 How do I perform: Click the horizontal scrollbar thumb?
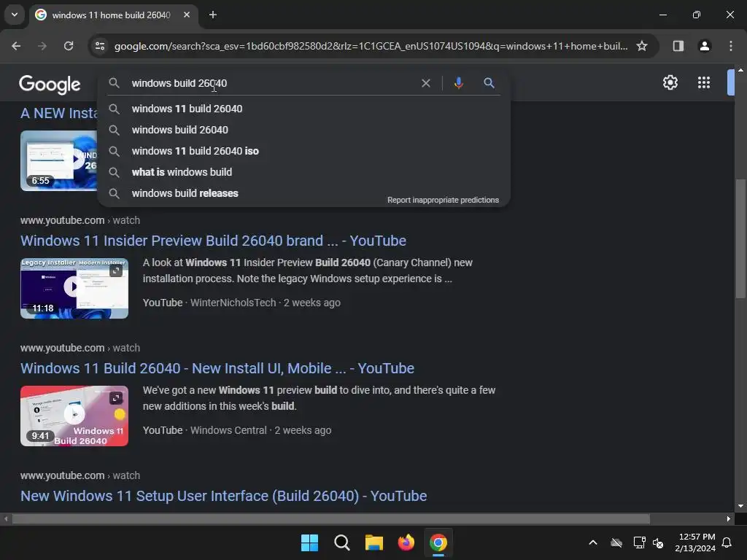coord(331,519)
